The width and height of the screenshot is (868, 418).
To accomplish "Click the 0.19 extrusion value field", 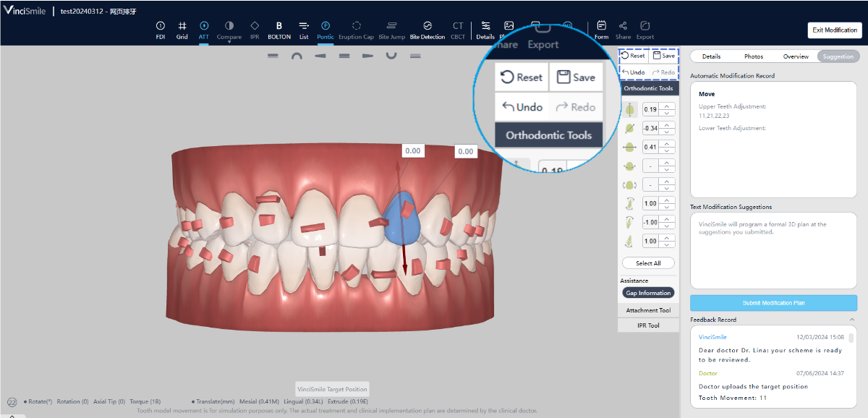I will tap(651, 110).
